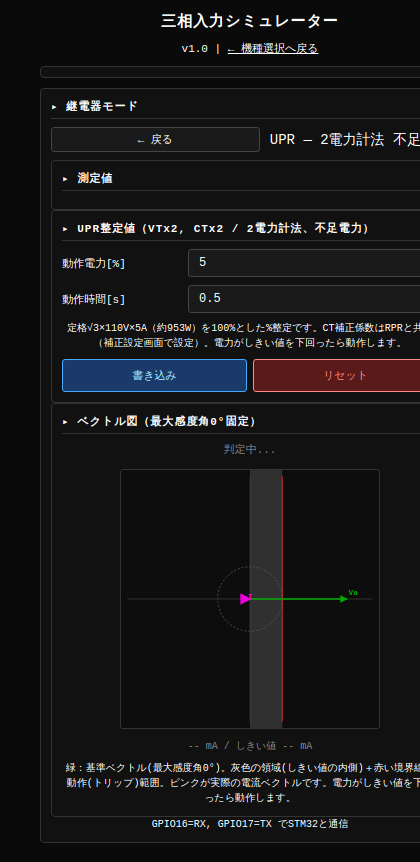Click the 定格√3×110V×5A description text
The image size is (420, 862).
244,335
